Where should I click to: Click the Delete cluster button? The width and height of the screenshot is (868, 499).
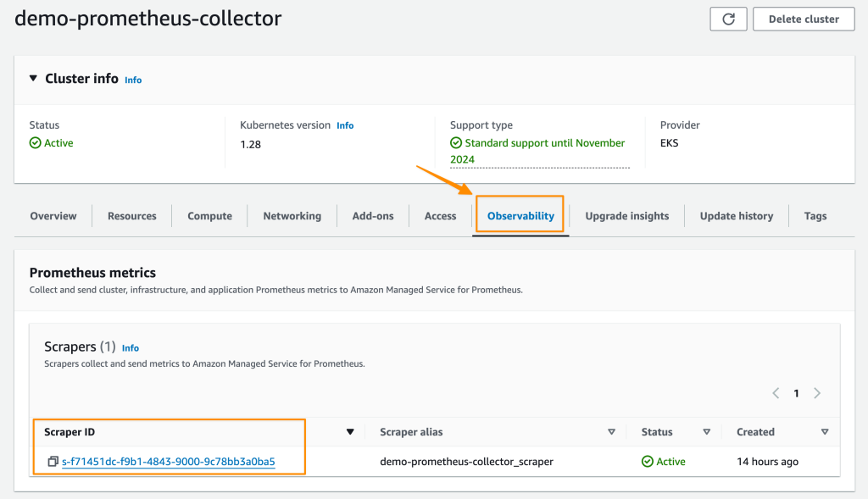804,19
